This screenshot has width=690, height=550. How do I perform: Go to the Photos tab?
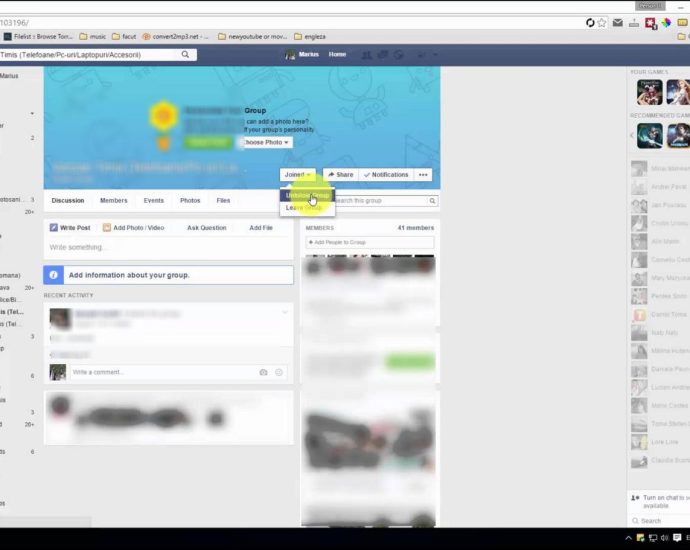[190, 201]
